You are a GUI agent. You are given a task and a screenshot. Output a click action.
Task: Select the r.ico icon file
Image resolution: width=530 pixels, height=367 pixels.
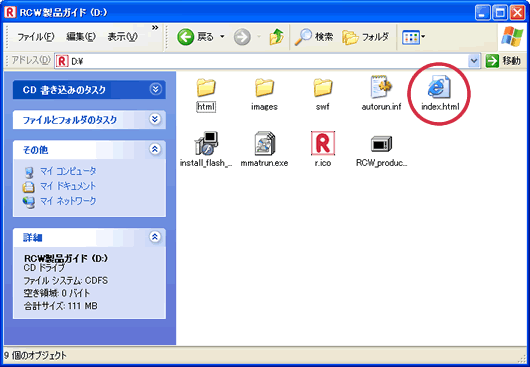(323, 143)
